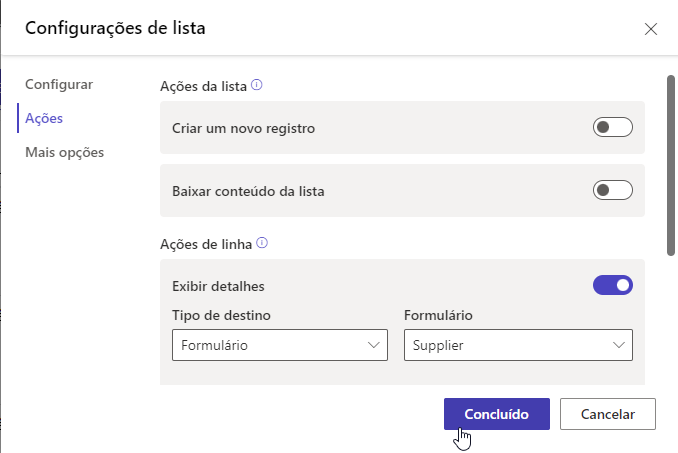Enable the Criar um novo registro toggle
Image resolution: width=678 pixels, height=453 pixels.
coord(613,127)
